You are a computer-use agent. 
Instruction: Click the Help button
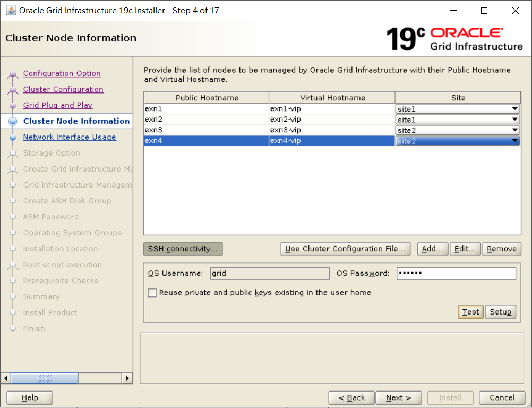pos(30,397)
